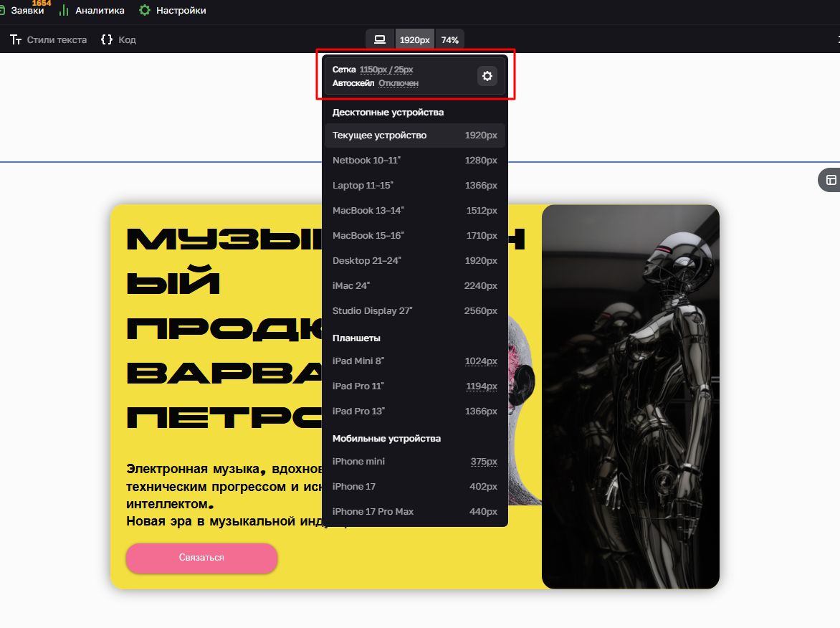840x628 pixels.
Task: Select iPhone mini preset
Action: coord(415,462)
